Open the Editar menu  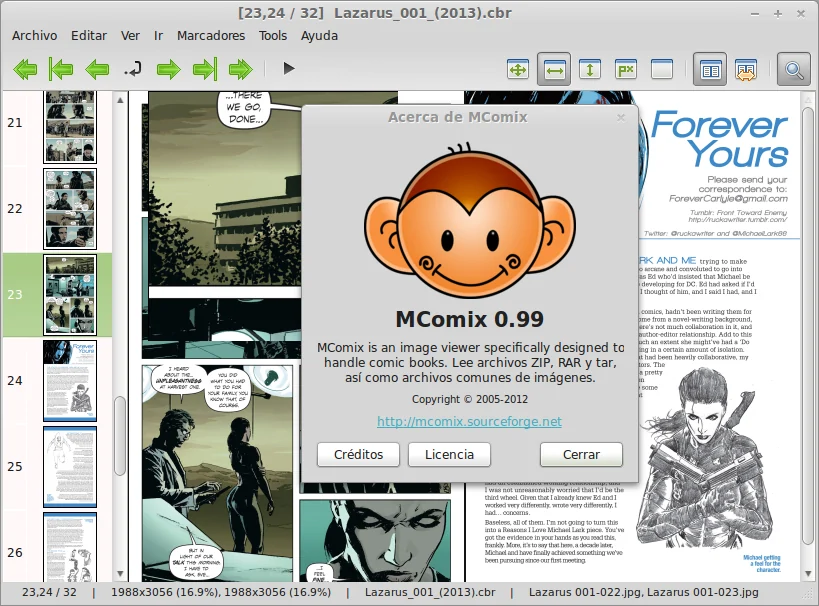pyautogui.click(x=89, y=36)
